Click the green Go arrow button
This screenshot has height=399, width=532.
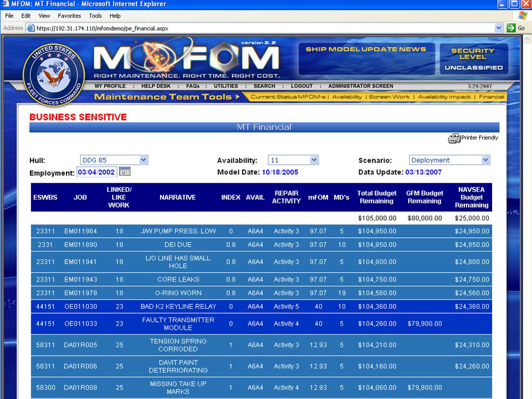coord(510,28)
